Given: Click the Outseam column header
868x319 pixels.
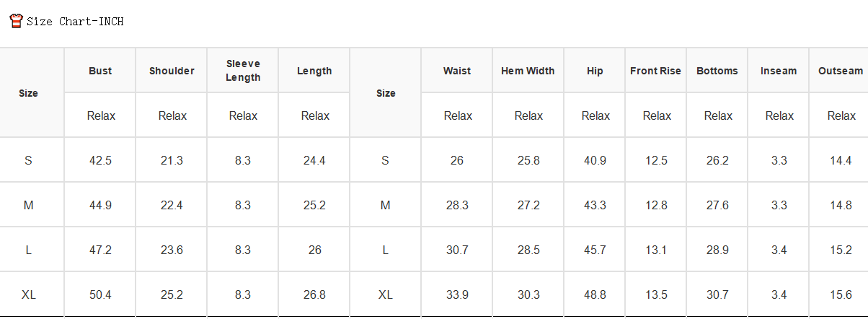Looking at the screenshot, I should pyautogui.click(x=841, y=71).
